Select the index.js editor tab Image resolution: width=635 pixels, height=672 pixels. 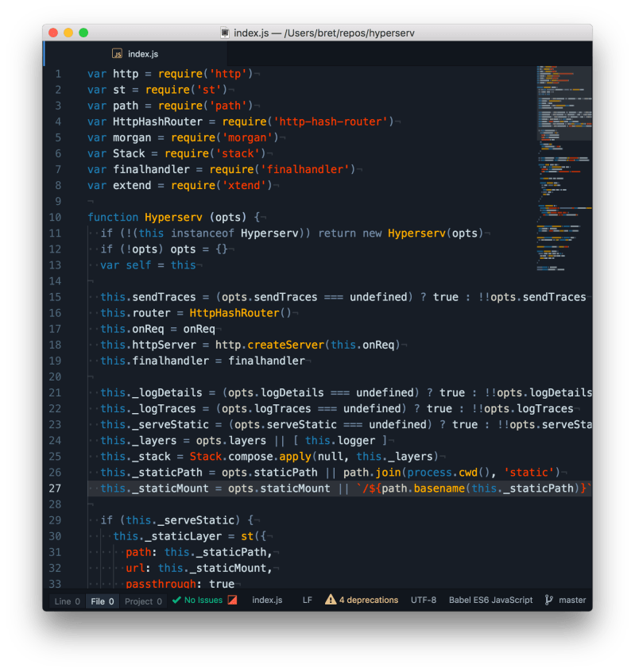pyautogui.click(x=135, y=54)
